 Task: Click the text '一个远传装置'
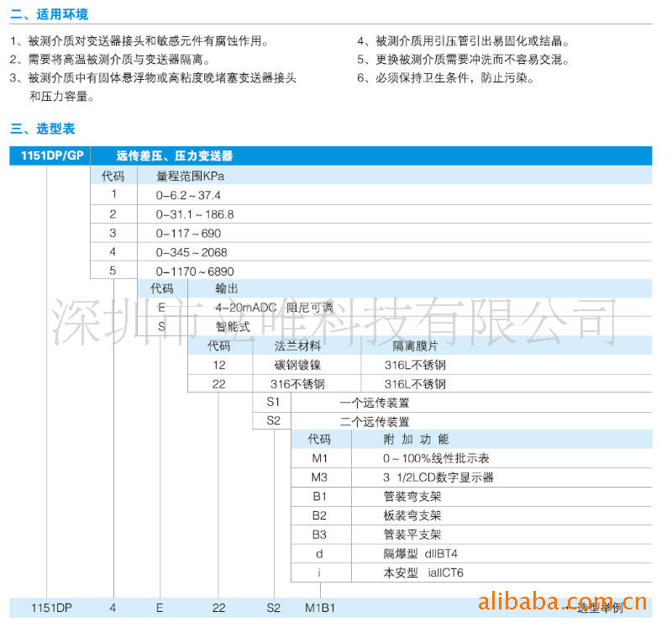pyautogui.click(x=375, y=404)
